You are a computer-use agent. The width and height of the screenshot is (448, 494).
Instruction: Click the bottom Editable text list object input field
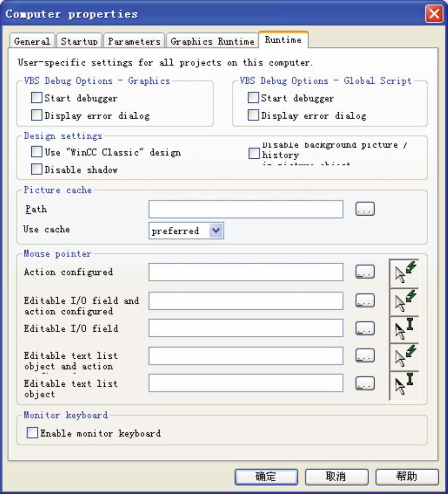(246, 383)
